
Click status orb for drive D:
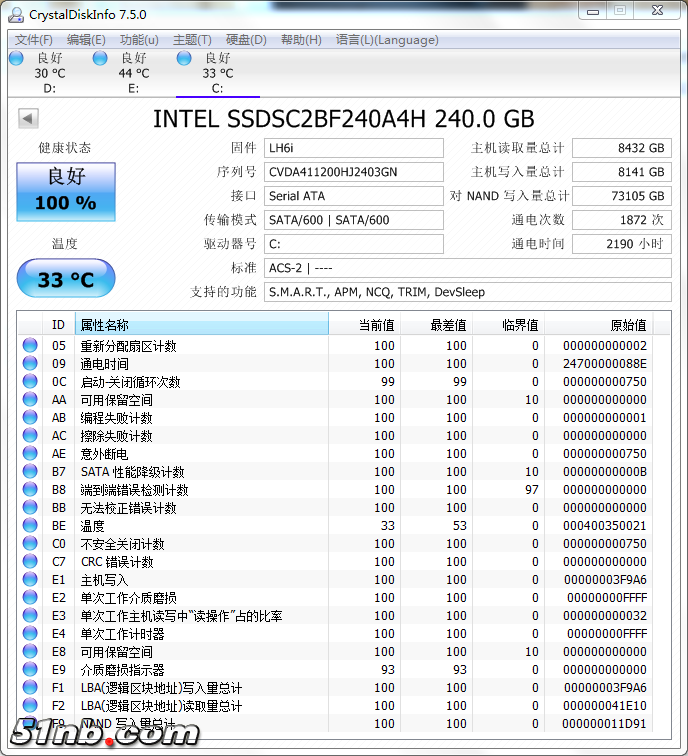pos(16,59)
